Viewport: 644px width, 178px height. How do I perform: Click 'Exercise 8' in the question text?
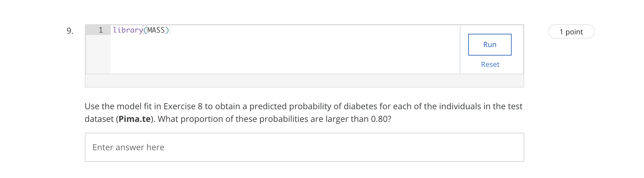[x=183, y=106]
